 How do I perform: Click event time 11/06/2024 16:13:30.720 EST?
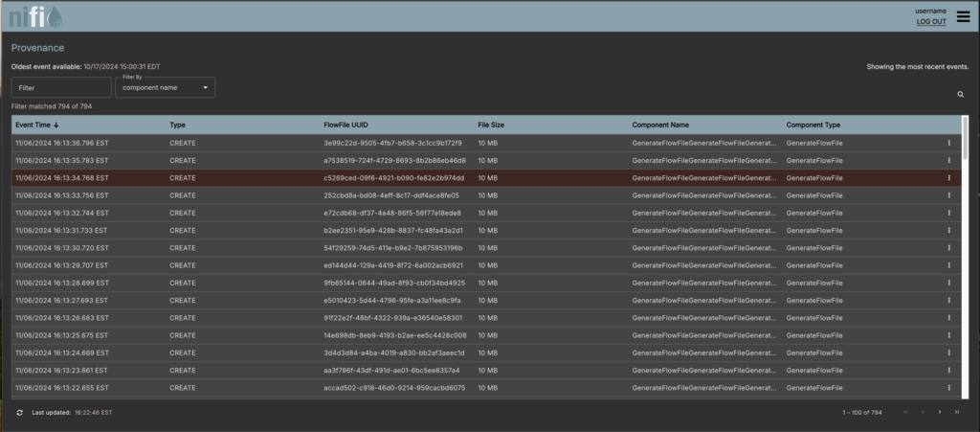pyautogui.click(x=62, y=248)
